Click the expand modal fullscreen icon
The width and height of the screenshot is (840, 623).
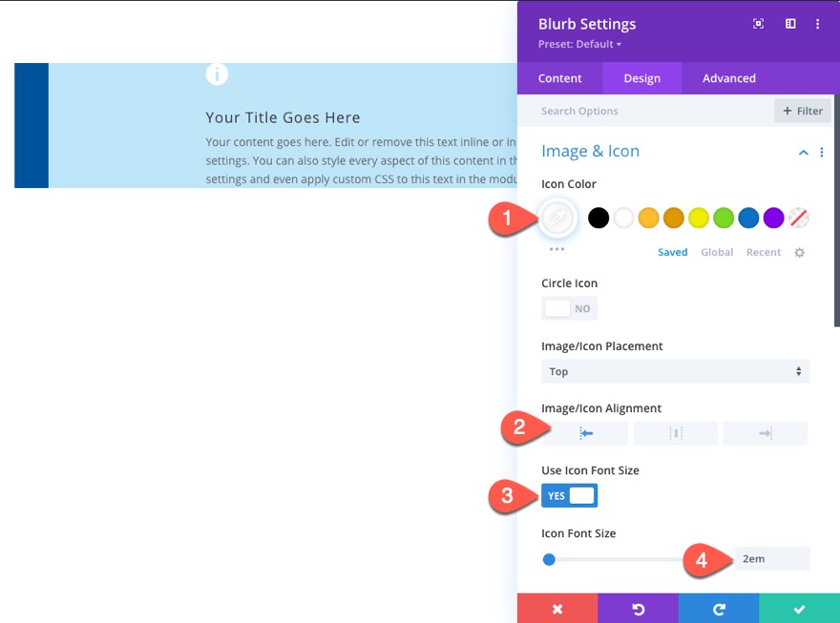[758, 24]
